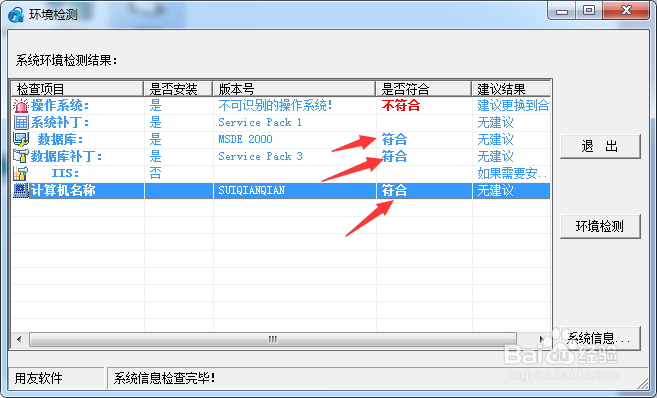
Task: Click 否 in the IIS row
Action: point(155,173)
